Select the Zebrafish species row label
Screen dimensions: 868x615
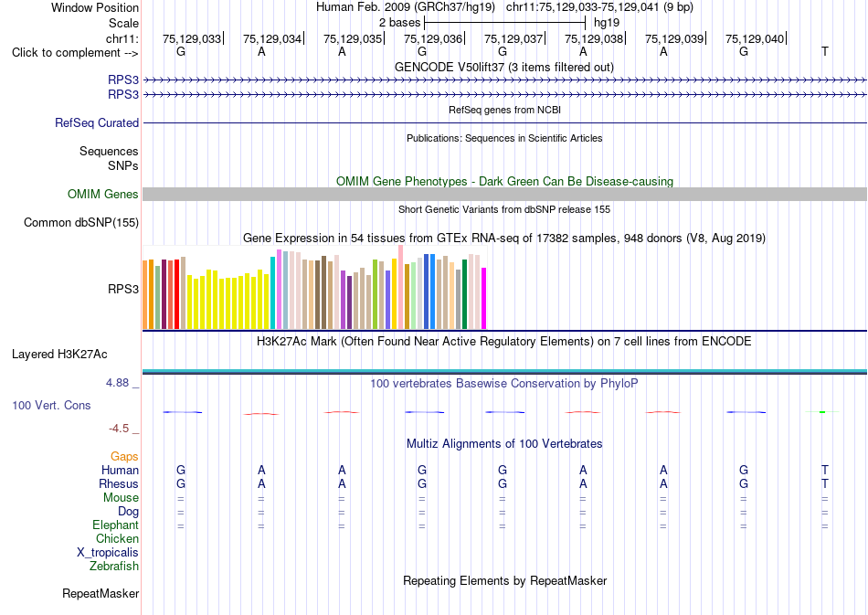coord(114,566)
